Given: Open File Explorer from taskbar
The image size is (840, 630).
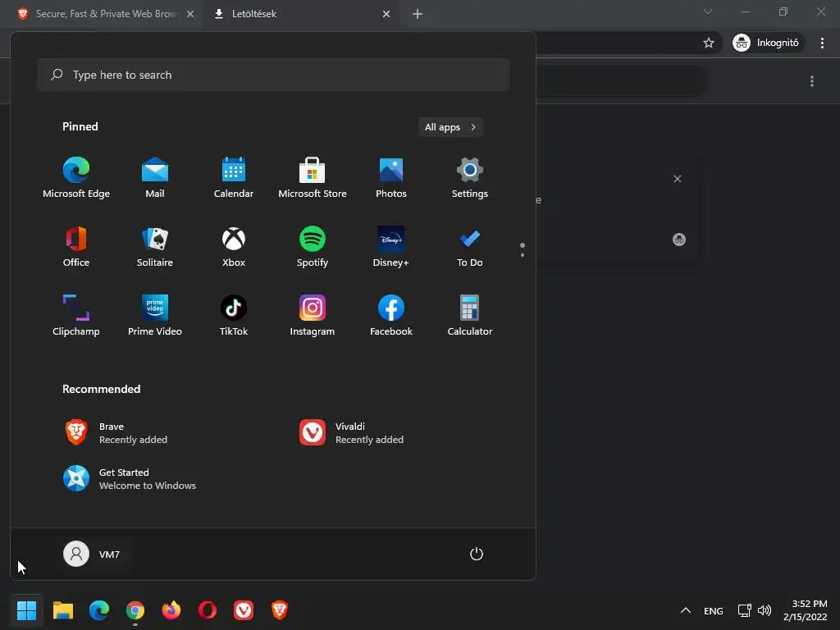Looking at the screenshot, I should click(x=62, y=610).
